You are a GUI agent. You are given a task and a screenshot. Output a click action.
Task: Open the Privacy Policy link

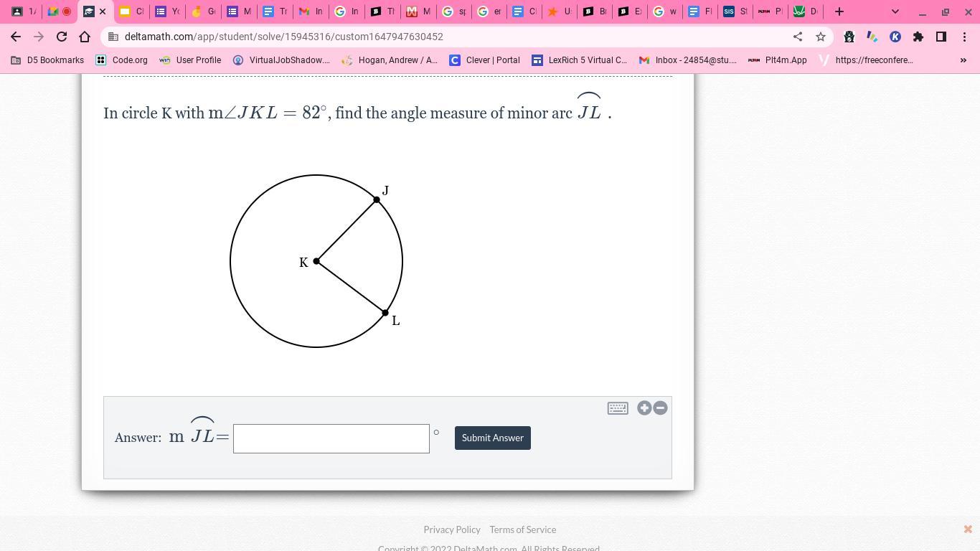tap(452, 529)
